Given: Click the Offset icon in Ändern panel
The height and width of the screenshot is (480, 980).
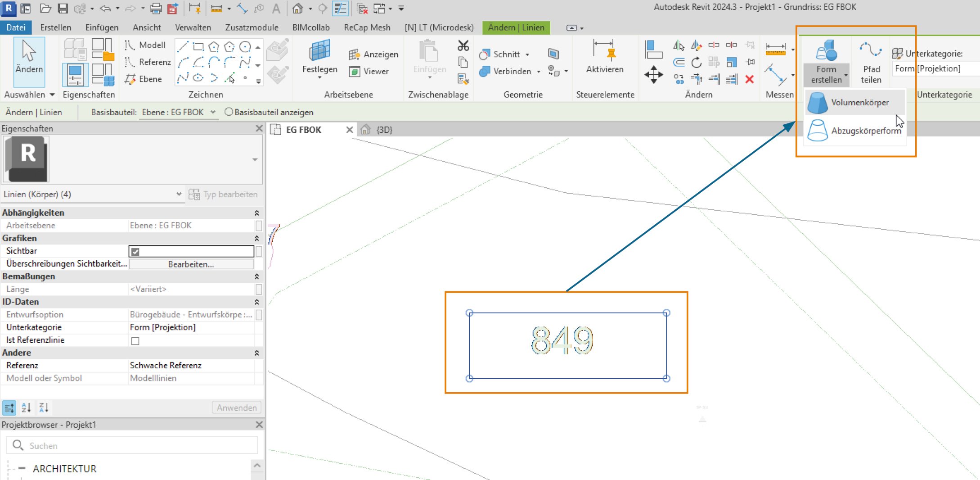Looking at the screenshot, I should coord(679,62).
